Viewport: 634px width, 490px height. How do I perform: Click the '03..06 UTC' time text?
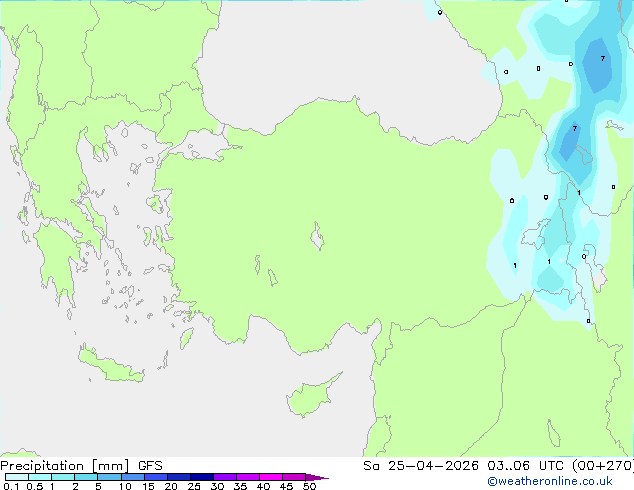(525, 466)
